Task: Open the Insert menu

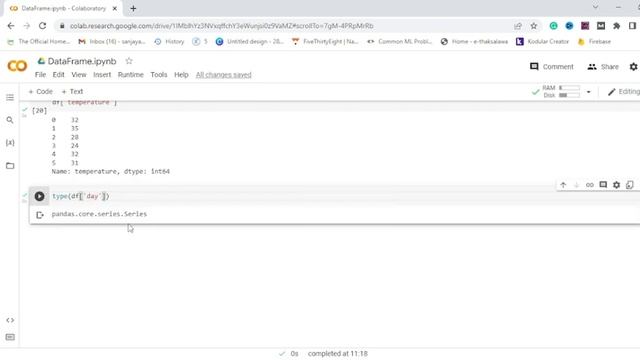Action: coord(102,75)
